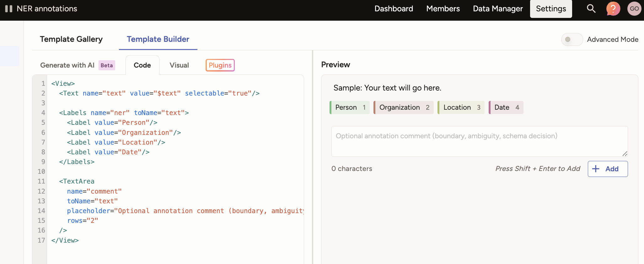Open the search magnifier icon
The image size is (644, 264).
pos(591,8)
